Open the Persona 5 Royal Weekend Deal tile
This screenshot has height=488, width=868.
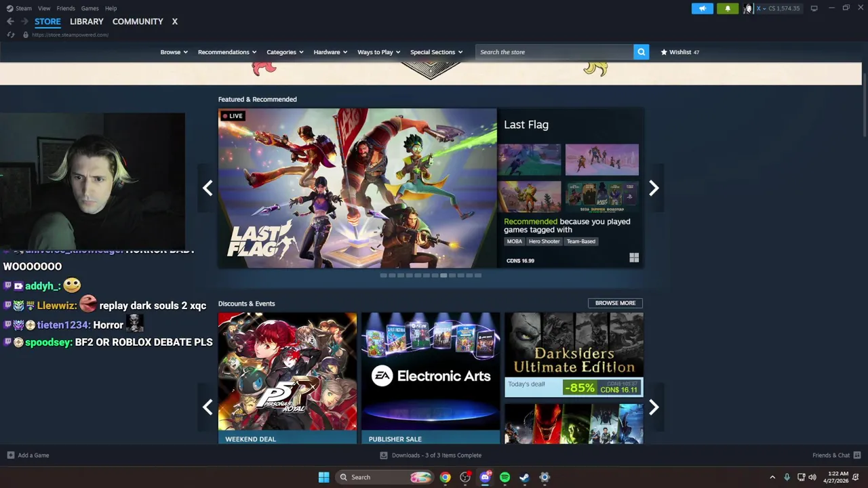pyautogui.click(x=288, y=378)
